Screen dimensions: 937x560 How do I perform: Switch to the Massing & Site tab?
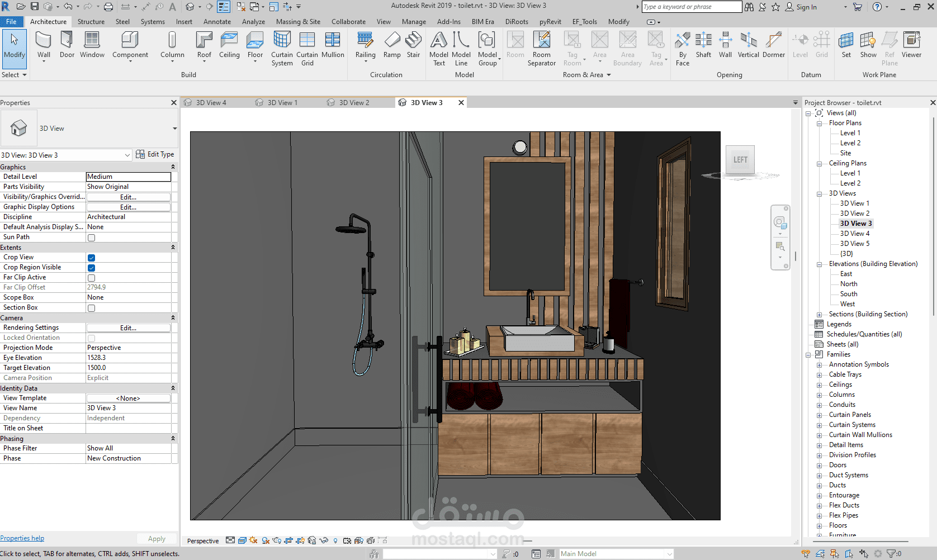tap(298, 22)
